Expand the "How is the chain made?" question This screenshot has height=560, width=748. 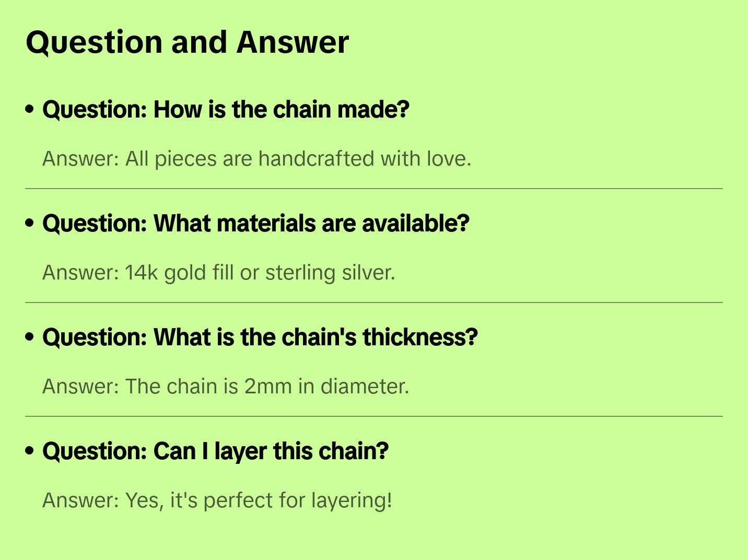pyautogui.click(x=226, y=110)
